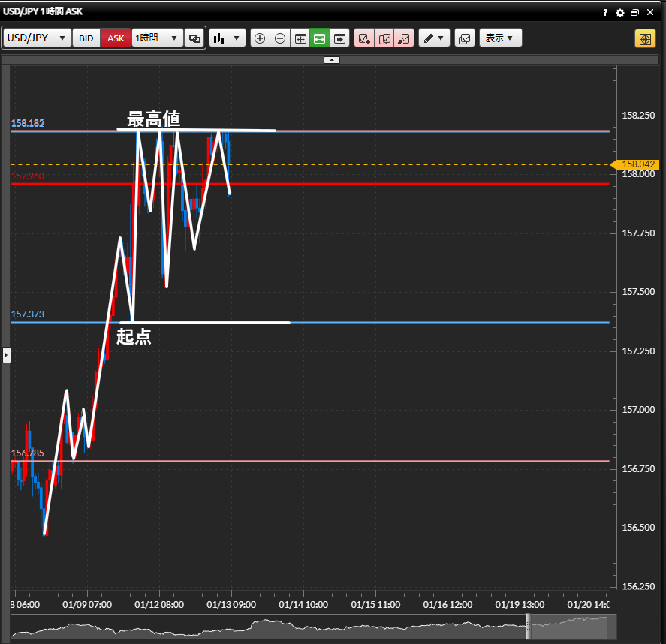Toggle the green fit-width display button
Viewport: 666px width, 644px height.
coord(320,38)
